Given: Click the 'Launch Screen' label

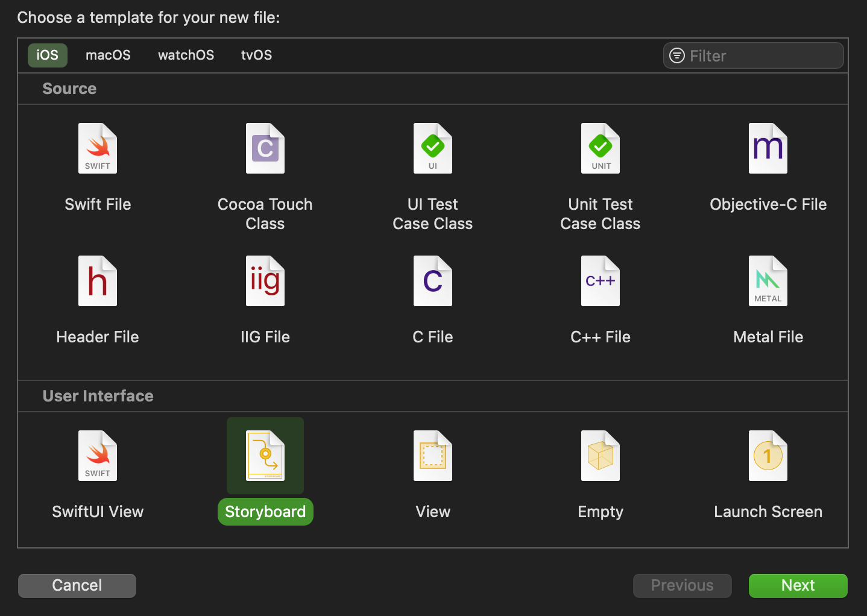Looking at the screenshot, I should coord(768,512).
